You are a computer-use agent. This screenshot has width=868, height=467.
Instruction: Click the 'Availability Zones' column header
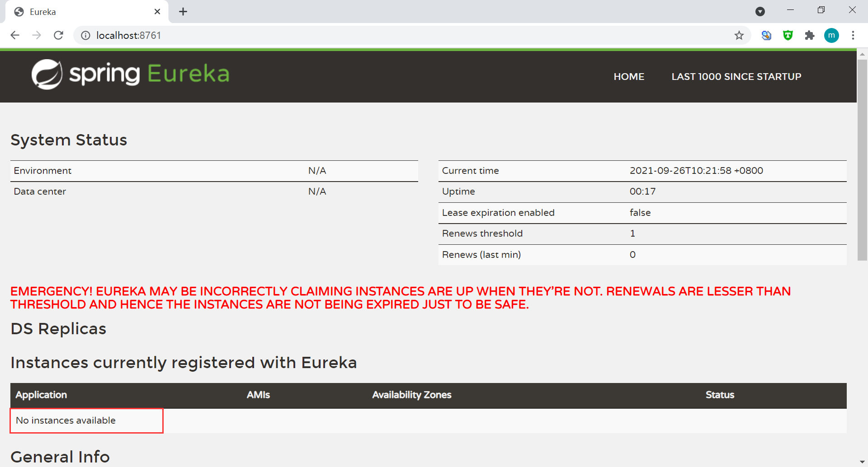click(x=412, y=395)
